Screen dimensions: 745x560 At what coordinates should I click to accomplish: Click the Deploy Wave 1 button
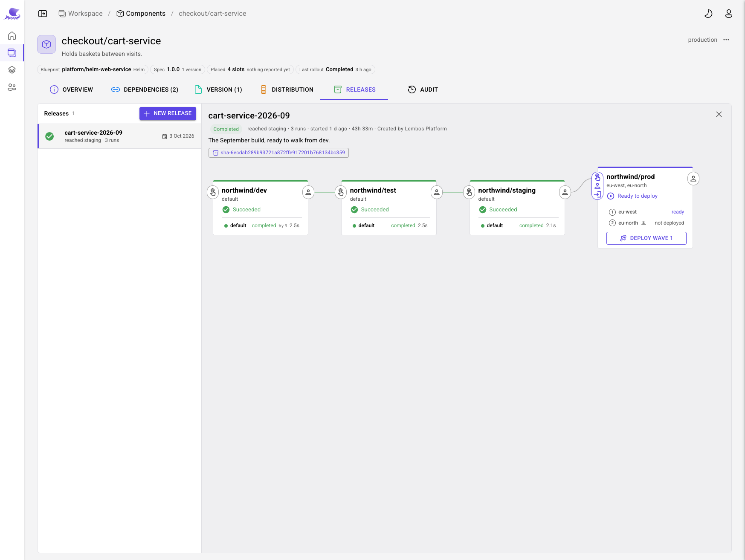pyautogui.click(x=646, y=238)
